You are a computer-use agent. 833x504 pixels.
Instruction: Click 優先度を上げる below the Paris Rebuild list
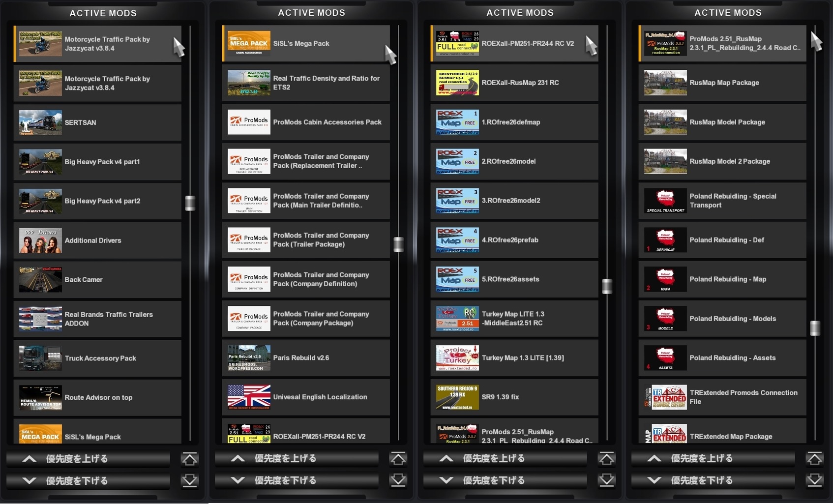pyautogui.click(x=297, y=458)
